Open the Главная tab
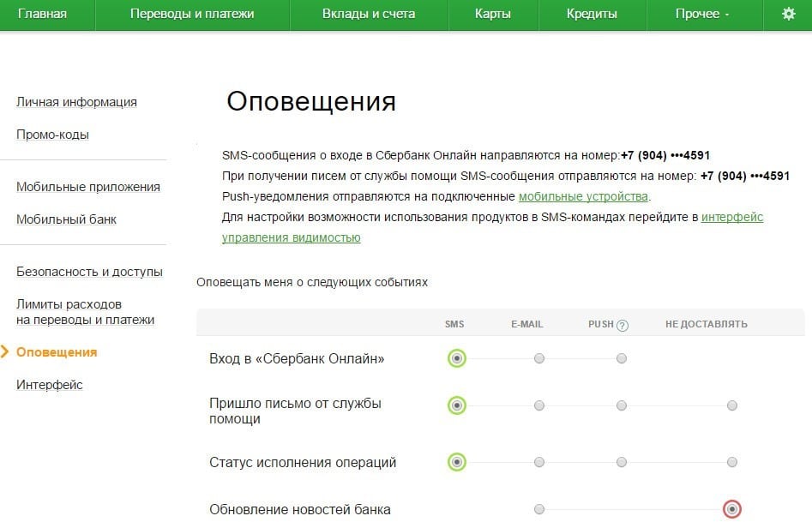812x522 pixels. tap(43, 14)
